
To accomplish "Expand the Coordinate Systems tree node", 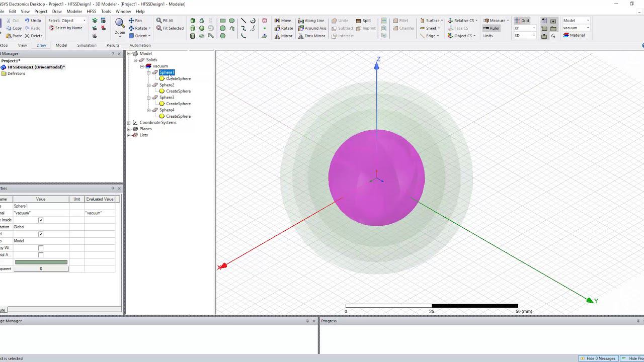I will (x=129, y=123).
